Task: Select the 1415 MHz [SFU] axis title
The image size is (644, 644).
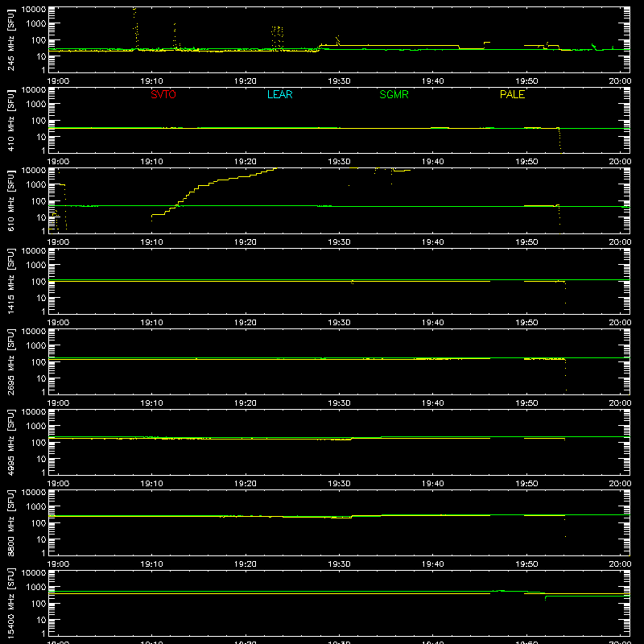Action: tap(11, 281)
